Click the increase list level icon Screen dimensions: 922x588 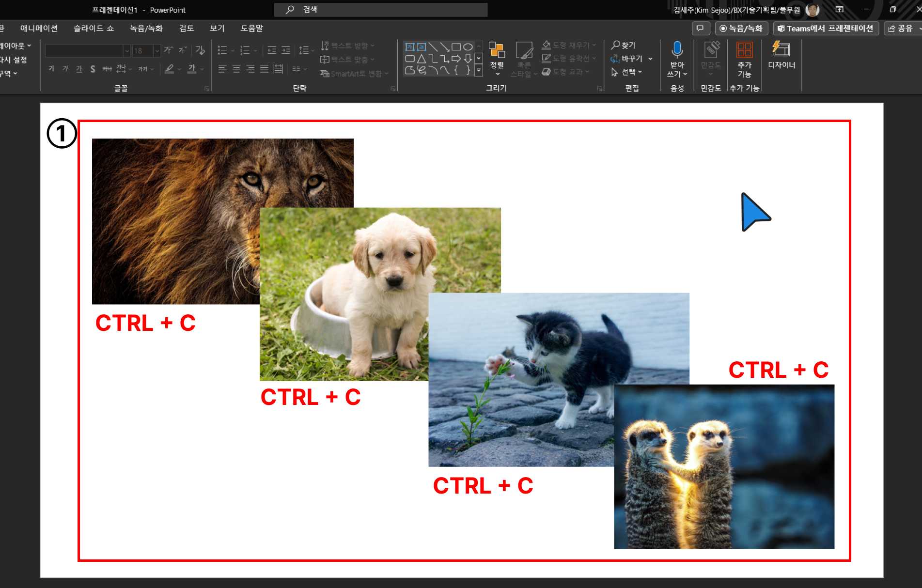[x=286, y=50]
